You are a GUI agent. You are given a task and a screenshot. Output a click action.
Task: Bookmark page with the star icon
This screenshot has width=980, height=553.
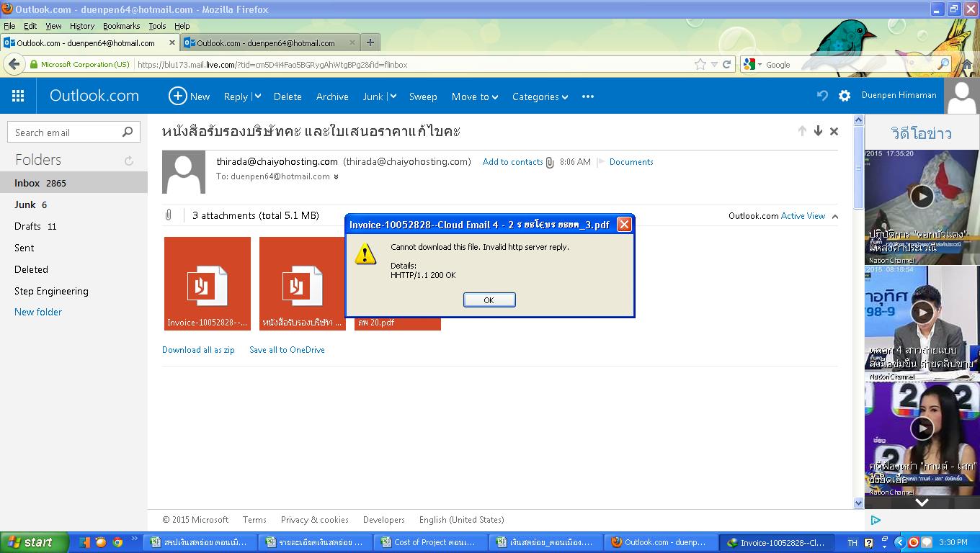point(700,64)
